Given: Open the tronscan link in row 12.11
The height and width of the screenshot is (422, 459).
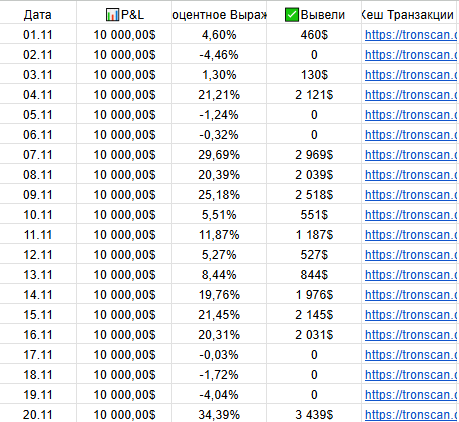Looking at the screenshot, I should pyautogui.click(x=411, y=255).
